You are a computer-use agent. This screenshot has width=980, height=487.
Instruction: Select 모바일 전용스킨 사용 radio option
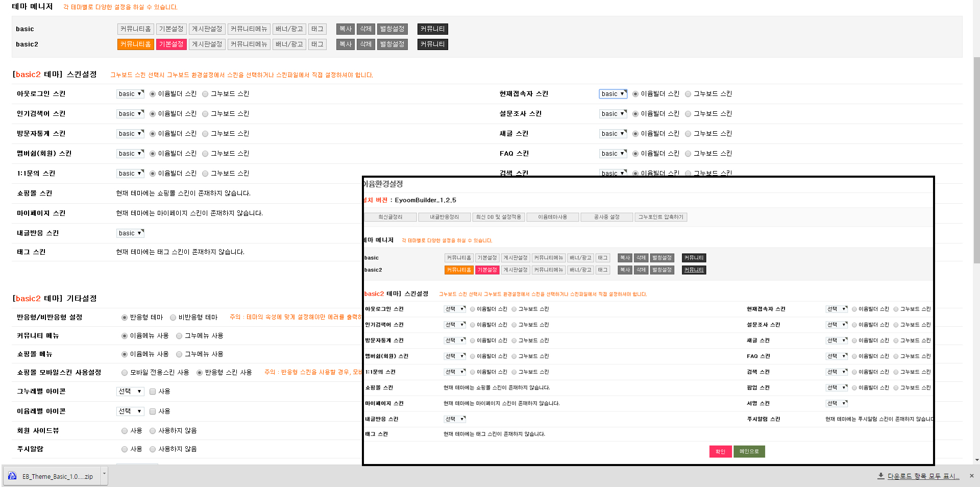[x=125, y=373]
